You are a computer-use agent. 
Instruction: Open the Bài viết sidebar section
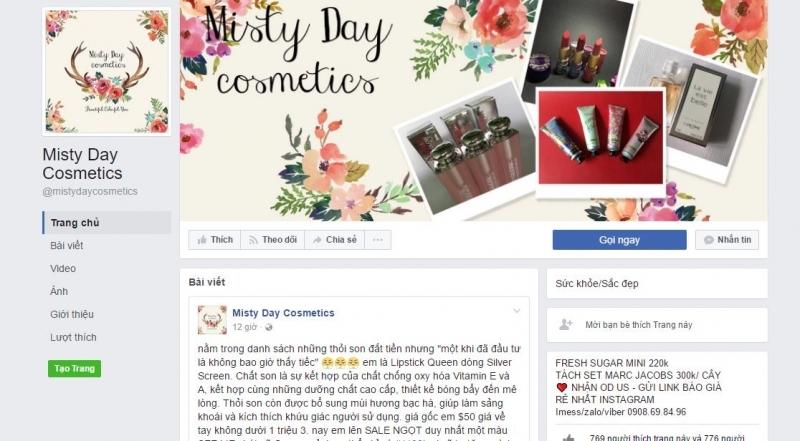pyautogui.click(x=66, y=246)
